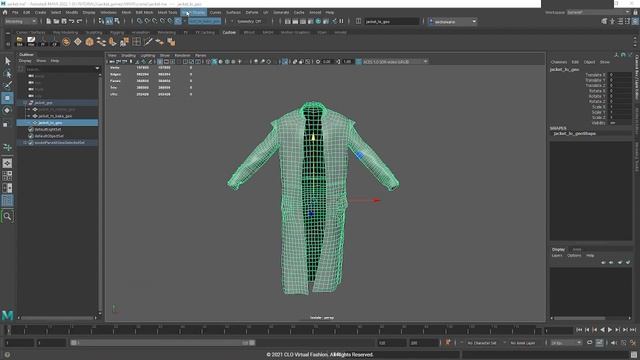Open Script Editor at bottom right corner
The image size is (640, 360).
(633, 355)
